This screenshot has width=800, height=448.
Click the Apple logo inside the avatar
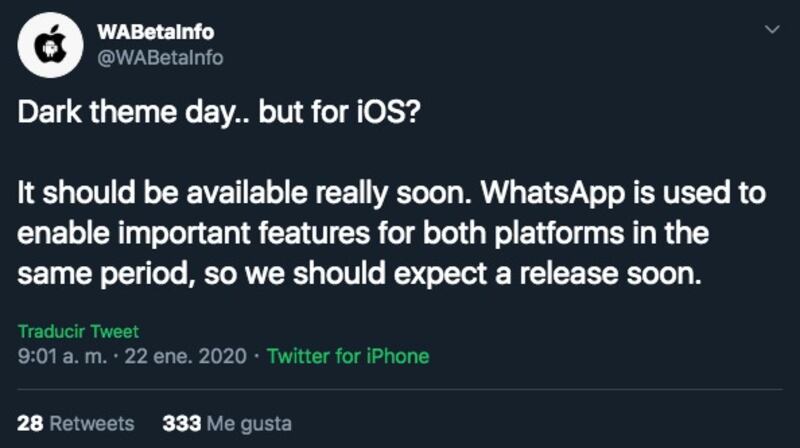tap(50, 46)
